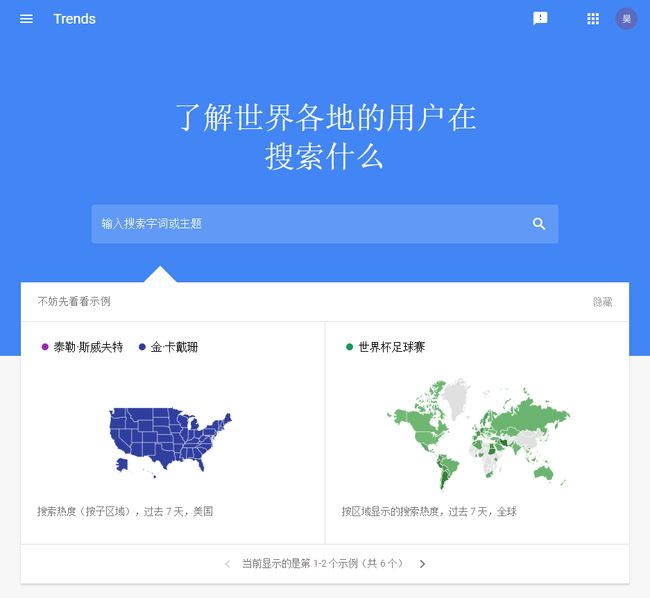The image size is (650, 598).
Task: Click the 了解世界各地的用户在搜索什么 headline
Action: [325, 137]
